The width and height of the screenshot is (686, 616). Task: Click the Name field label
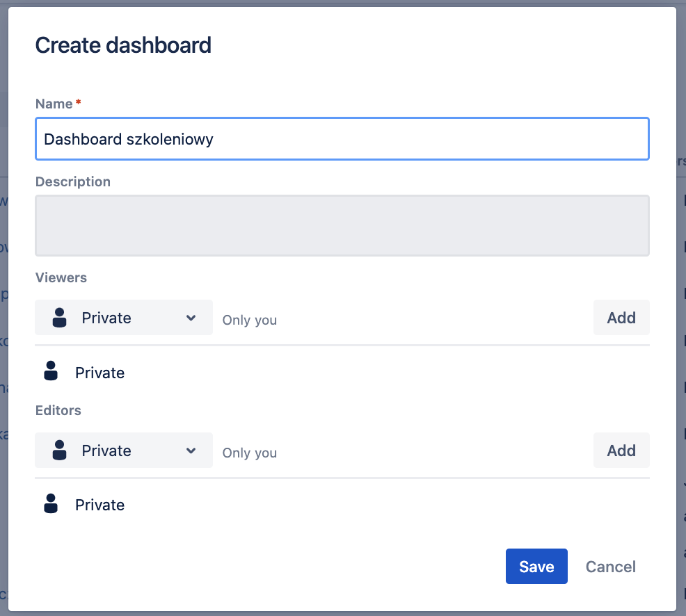click(x=54, y=104)
